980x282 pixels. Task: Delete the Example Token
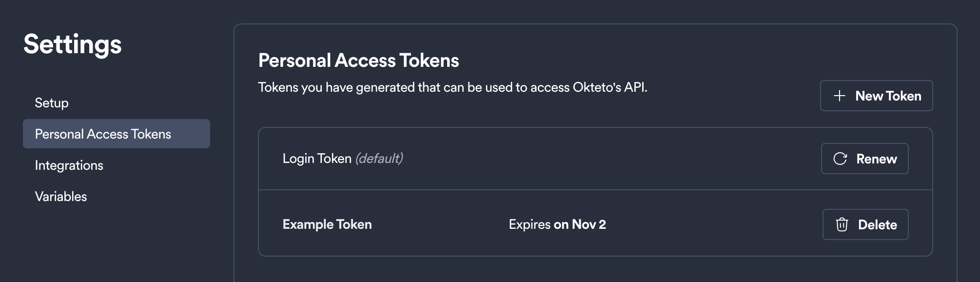[x=865, y=224]
